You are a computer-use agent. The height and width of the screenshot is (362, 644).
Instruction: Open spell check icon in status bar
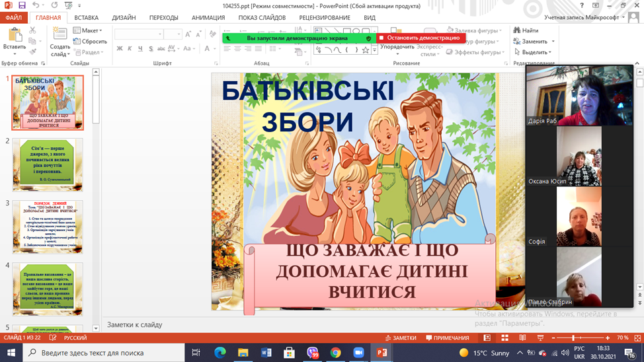coord(53,338)
